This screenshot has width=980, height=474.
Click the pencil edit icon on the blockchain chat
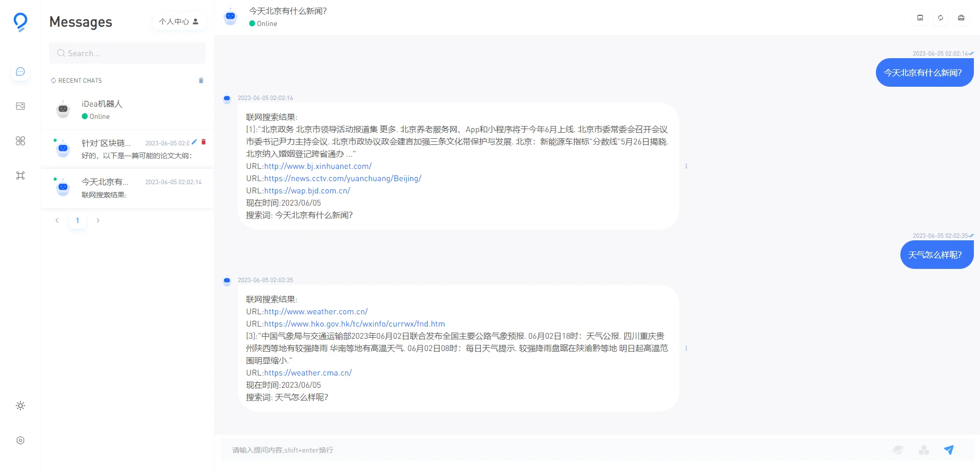coord(194,142)
